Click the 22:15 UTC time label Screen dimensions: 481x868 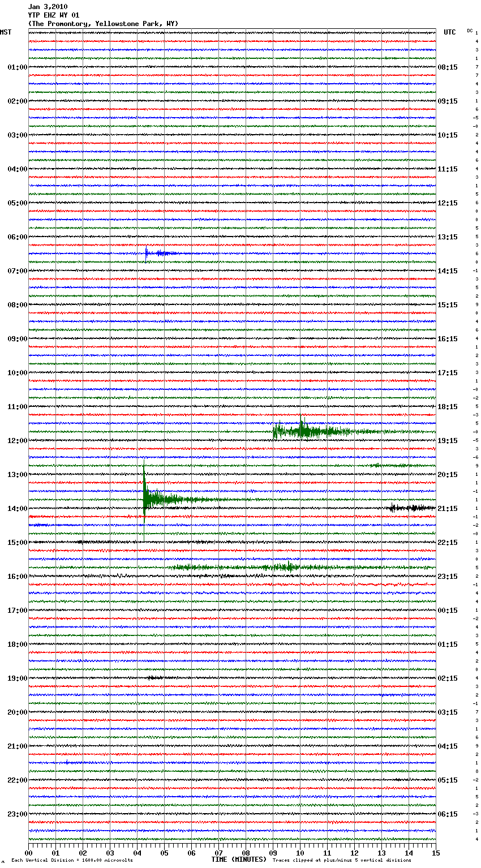(448, 543)
